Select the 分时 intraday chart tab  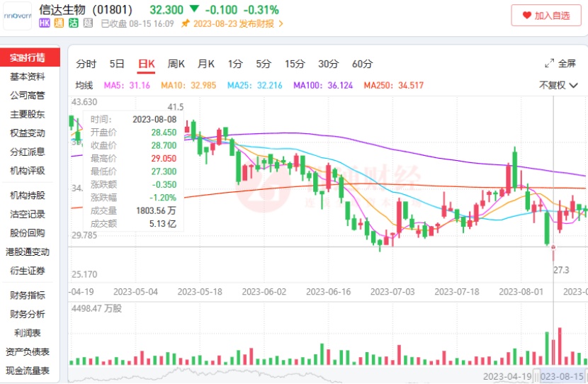coord(86,64)
